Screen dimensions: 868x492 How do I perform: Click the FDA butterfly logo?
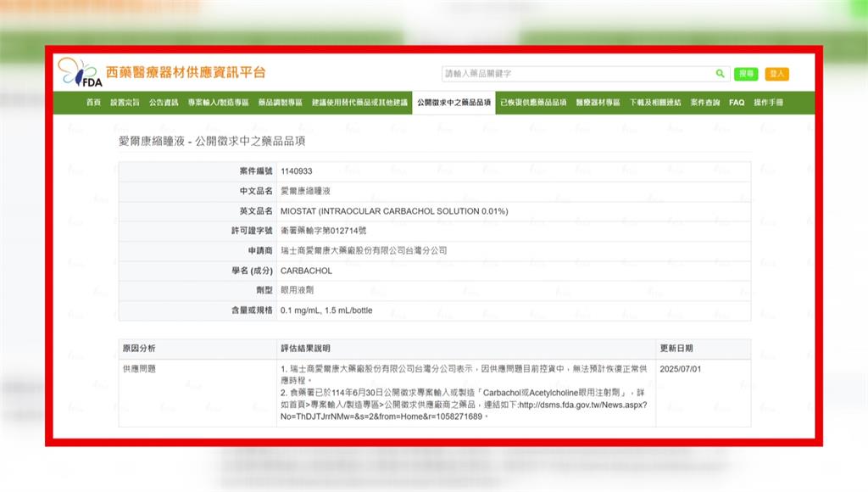tap(79, 73)
